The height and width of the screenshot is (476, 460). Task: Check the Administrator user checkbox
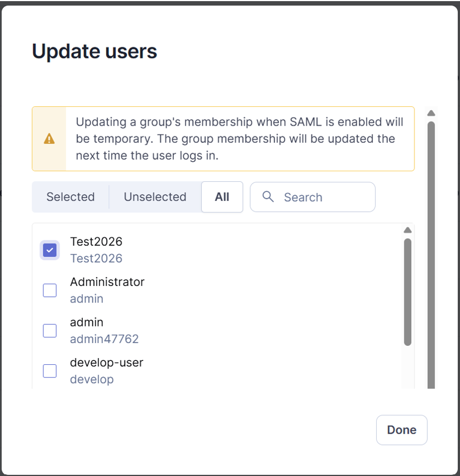pos(50,290)
